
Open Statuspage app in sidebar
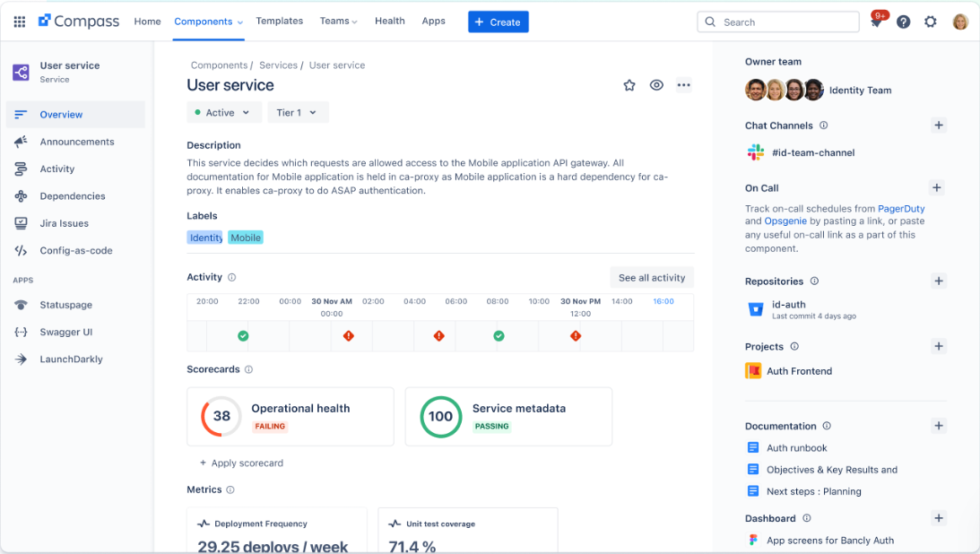click(x=75, y=305)
